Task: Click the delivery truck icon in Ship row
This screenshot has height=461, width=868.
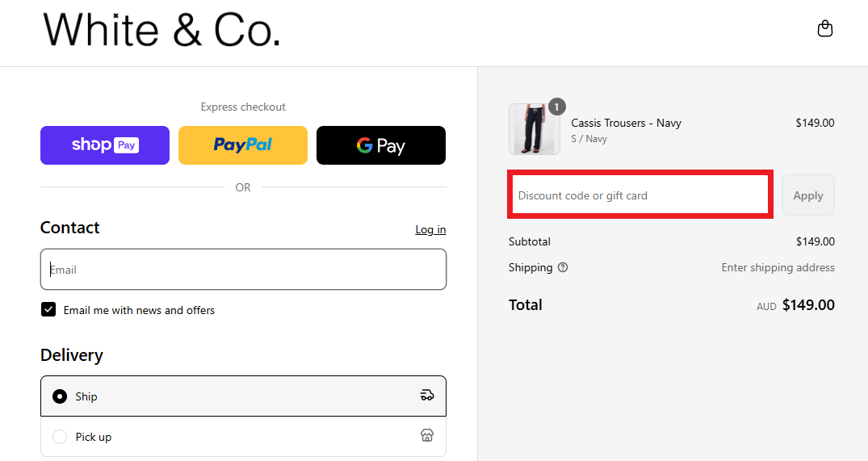Action: [x=427, y=395]
